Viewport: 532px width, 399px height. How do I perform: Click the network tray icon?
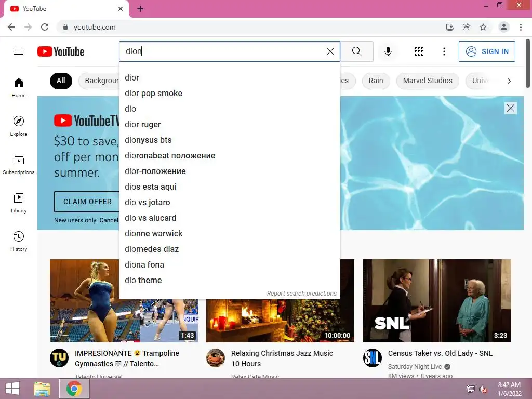(x=470, y=389)
